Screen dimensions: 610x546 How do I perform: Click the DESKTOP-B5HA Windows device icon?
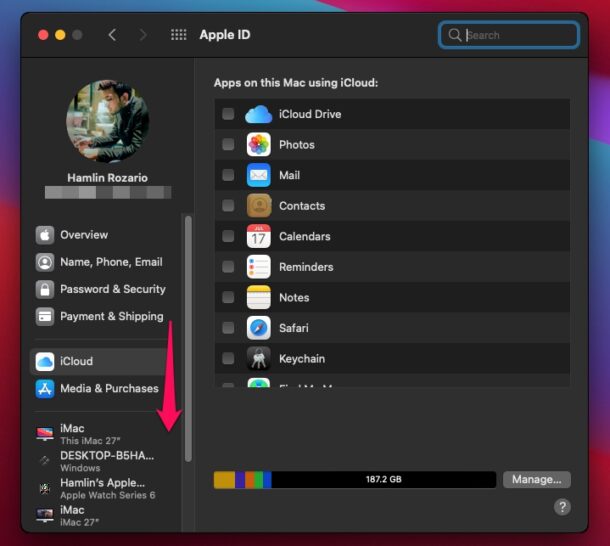[44, 461]
